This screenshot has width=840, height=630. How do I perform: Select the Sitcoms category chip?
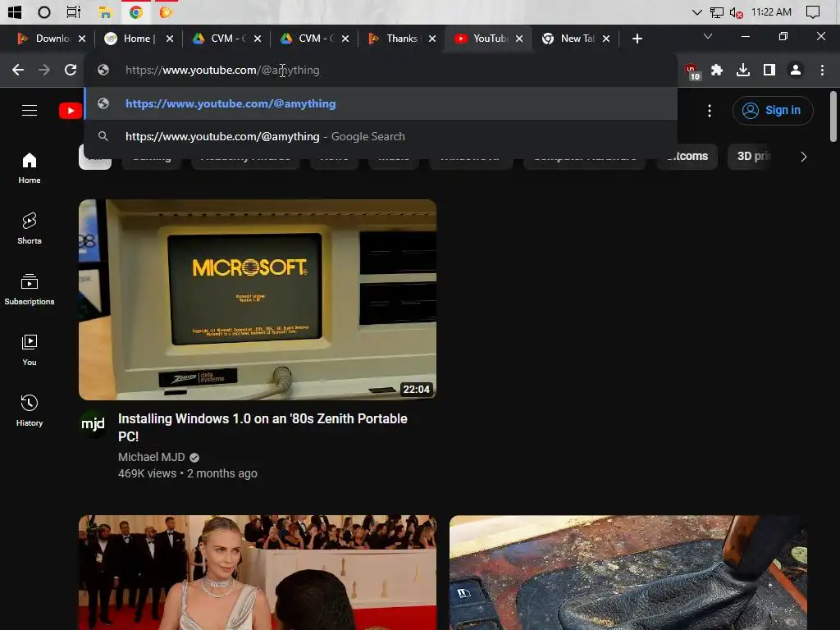[688, 157]
